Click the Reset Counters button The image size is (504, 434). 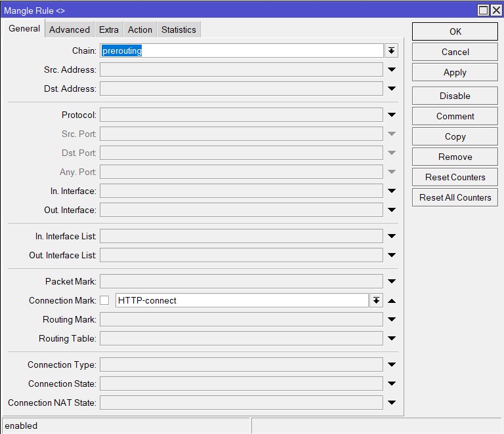[455, 177]
